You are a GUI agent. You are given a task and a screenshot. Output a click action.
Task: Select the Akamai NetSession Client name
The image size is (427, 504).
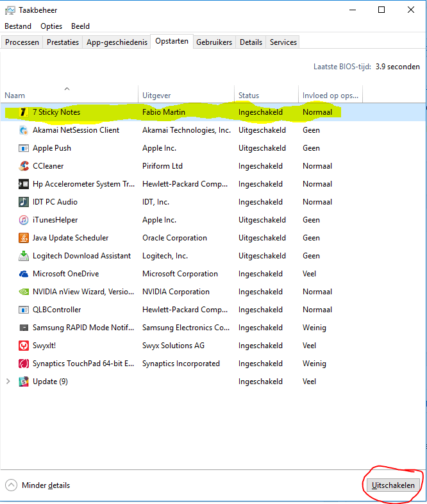click(x=76, y=130)
